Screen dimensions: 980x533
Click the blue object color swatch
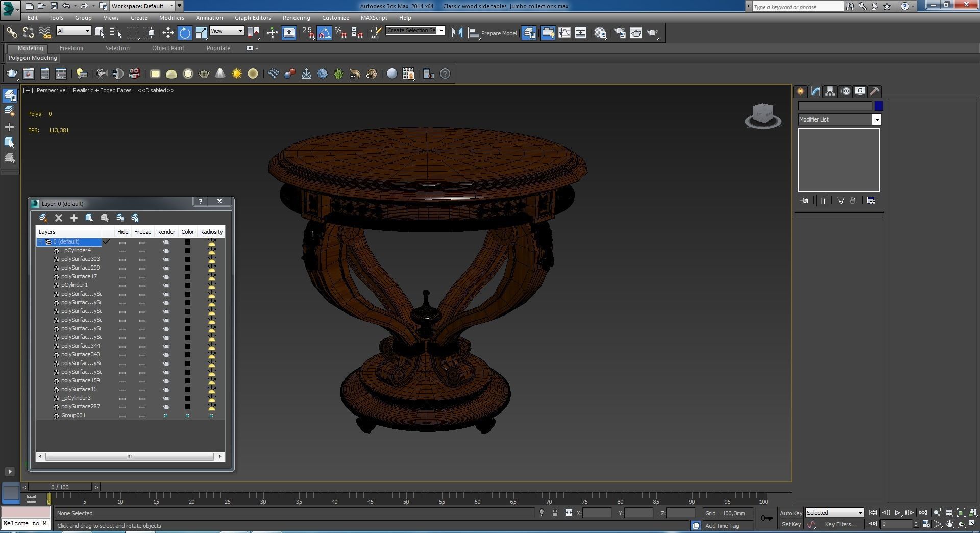point(878,106)
